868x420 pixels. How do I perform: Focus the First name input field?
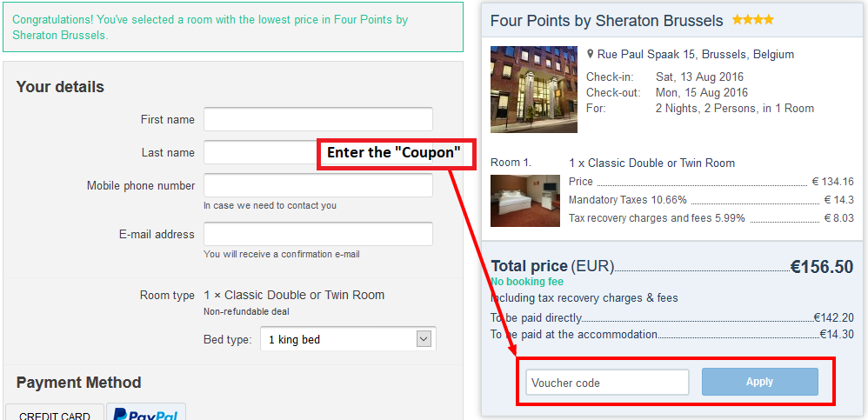point(317,119)
